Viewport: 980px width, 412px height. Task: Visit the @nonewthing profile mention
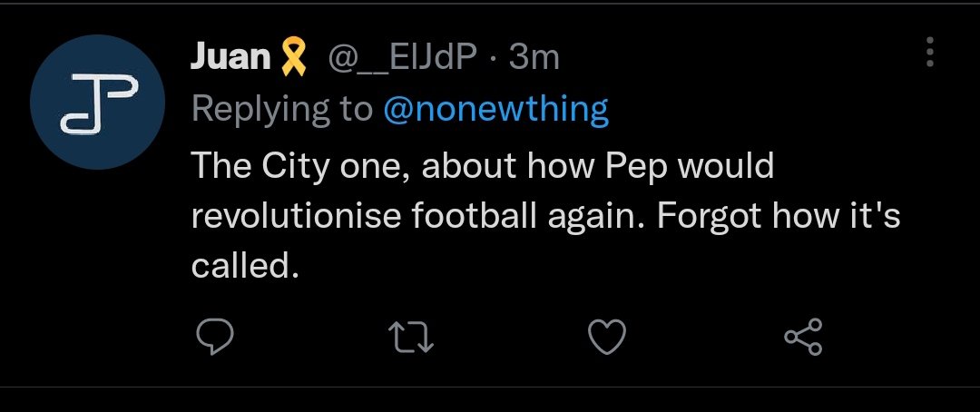point(495,109)
